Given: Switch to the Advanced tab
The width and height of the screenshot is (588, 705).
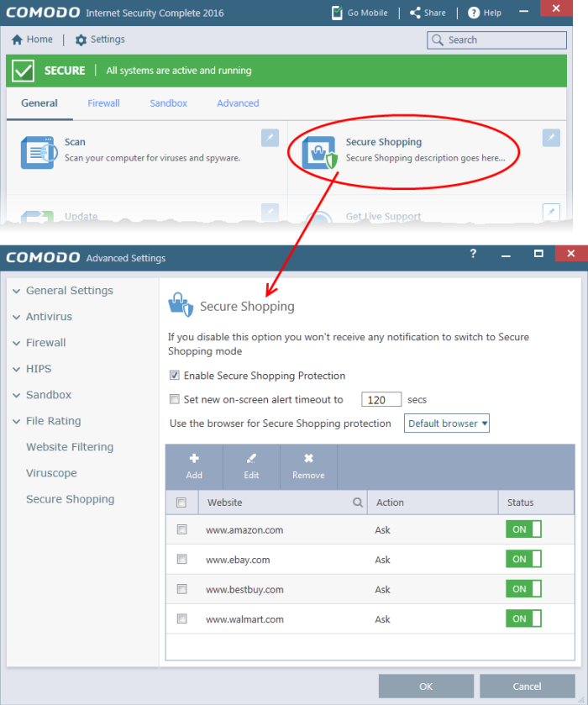Looking at the screenshot, I should [238, 103].
